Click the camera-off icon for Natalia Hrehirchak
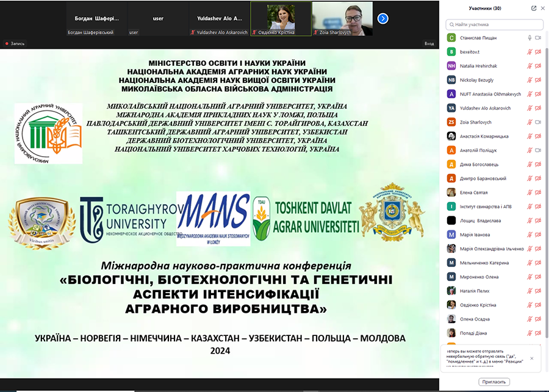Screen dimensions: 549x392 pos(538,66)
